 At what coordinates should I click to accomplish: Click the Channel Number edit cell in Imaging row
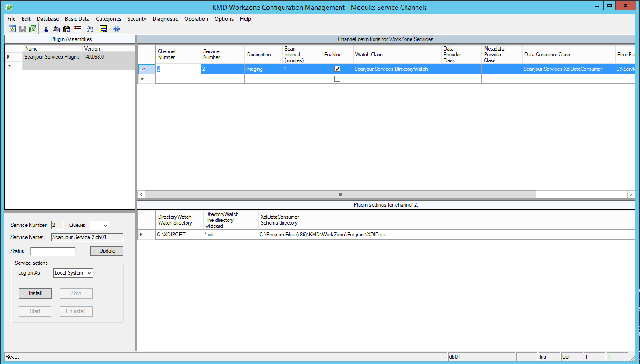(178, 69)
